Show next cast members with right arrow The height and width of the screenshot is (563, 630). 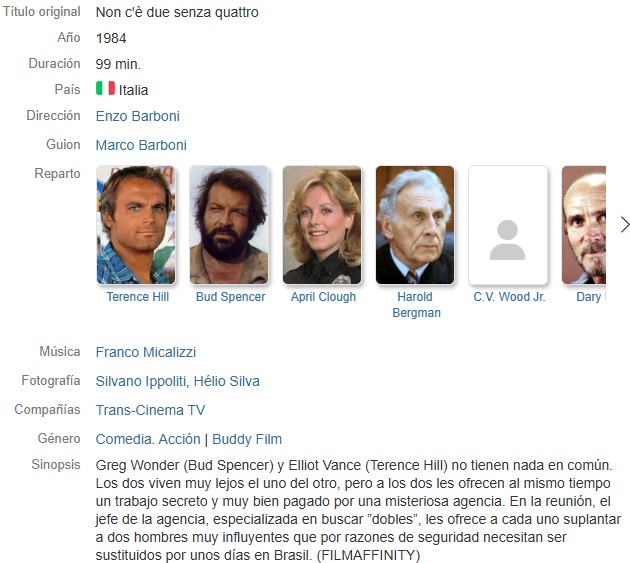(624, 225)
